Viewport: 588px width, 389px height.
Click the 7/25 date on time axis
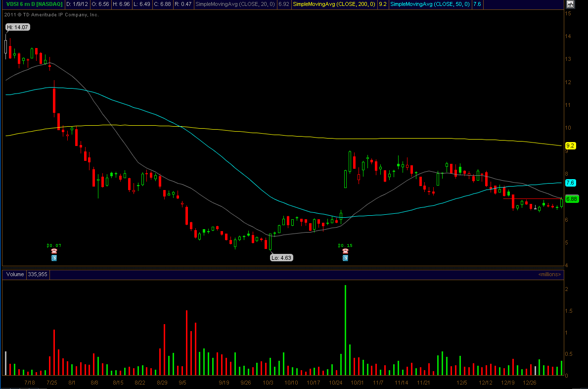pyautogui.click(x=51, y=383)
